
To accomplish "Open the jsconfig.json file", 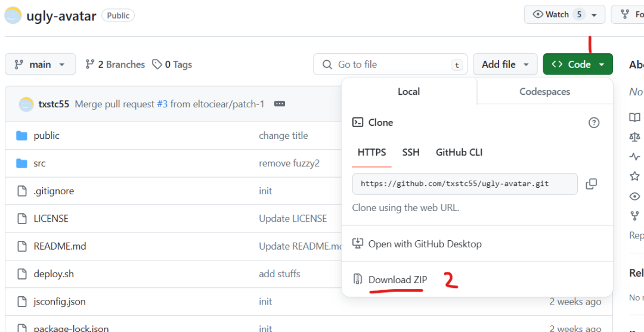I will pyautogui.click(x=60, y=302).
